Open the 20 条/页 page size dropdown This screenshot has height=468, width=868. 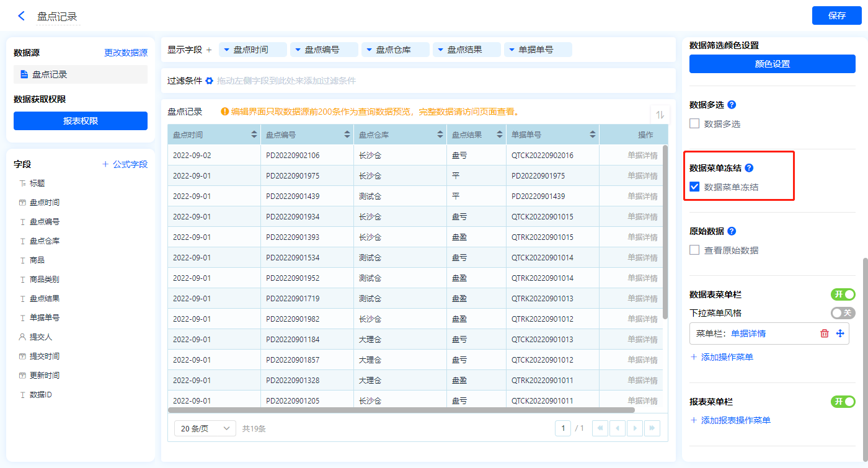point(205,428)
